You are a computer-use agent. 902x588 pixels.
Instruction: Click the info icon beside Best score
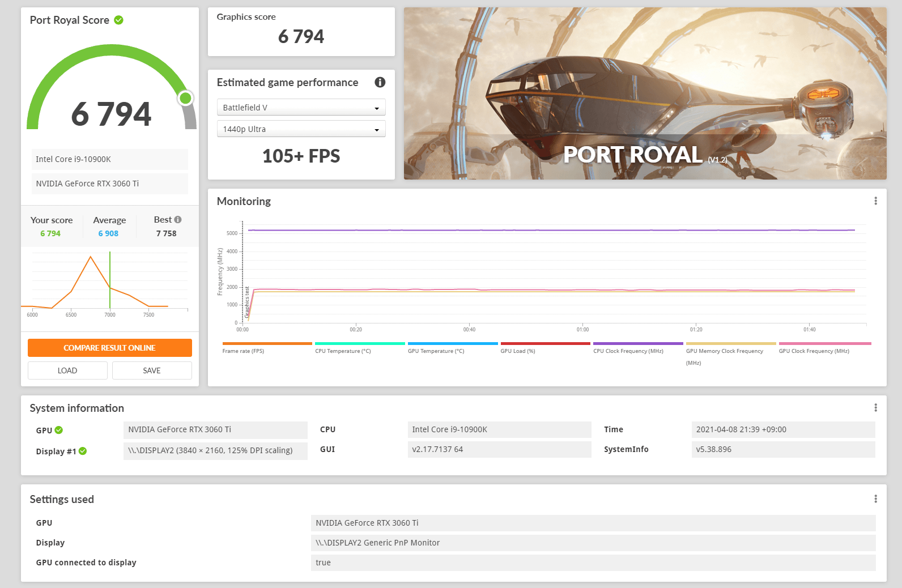178,220
